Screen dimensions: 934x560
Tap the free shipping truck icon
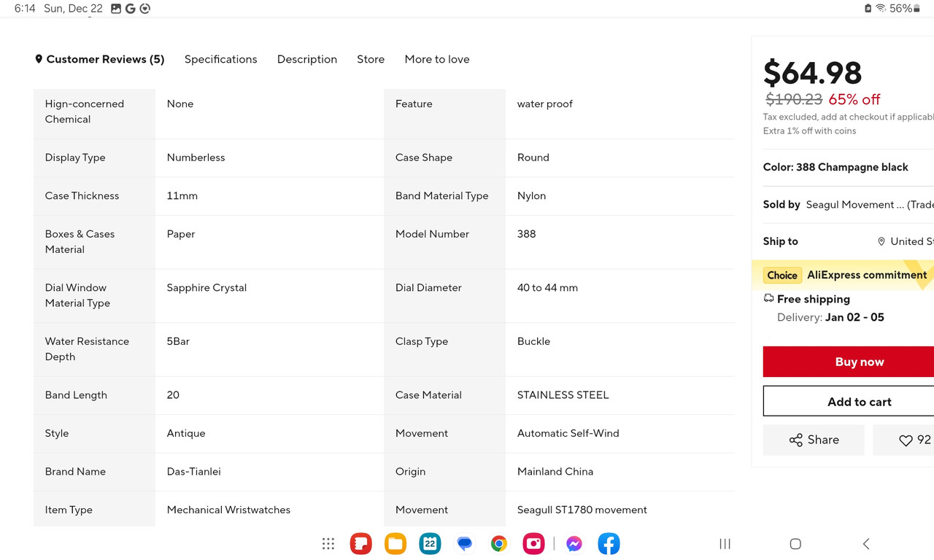[x=768, y=298]
